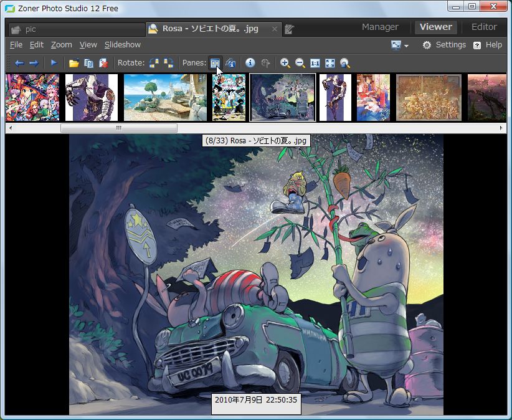The image size is (512, 420).
Task: Click the zoom in magnifier
Action: point(285,63)
